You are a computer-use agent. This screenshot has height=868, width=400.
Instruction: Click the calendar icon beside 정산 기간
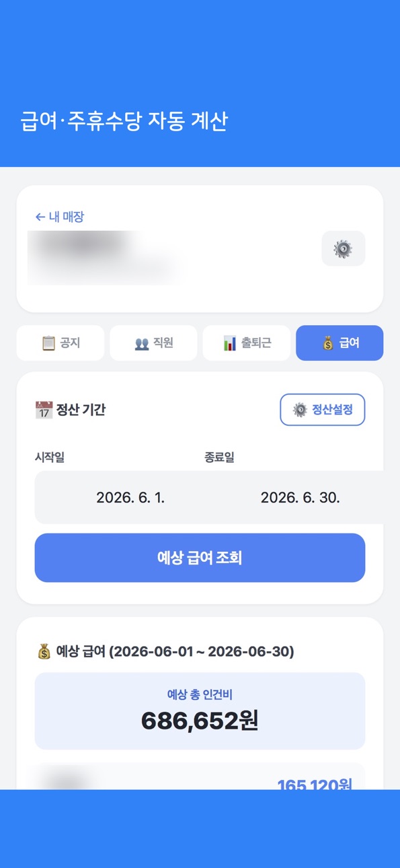click(x=44, y=409)
